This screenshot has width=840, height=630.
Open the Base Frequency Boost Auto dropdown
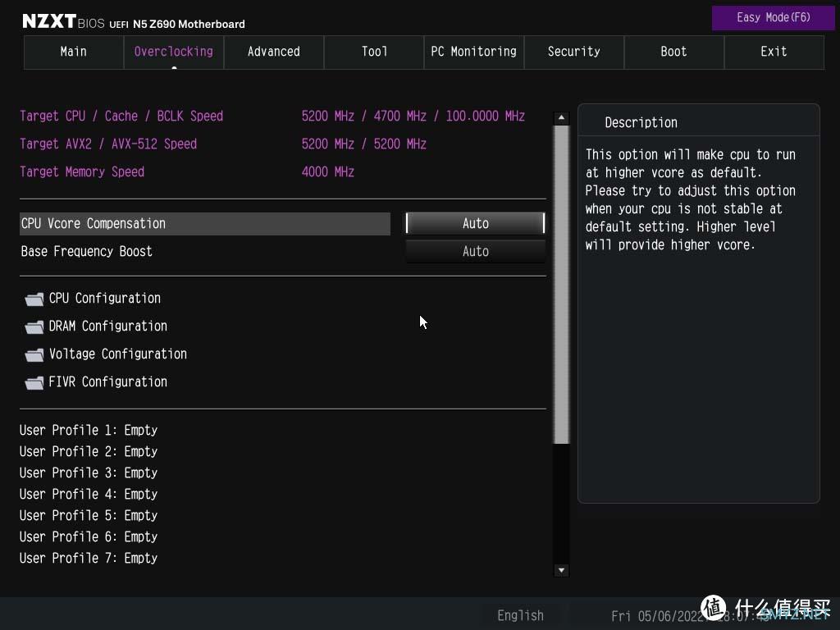475,251
